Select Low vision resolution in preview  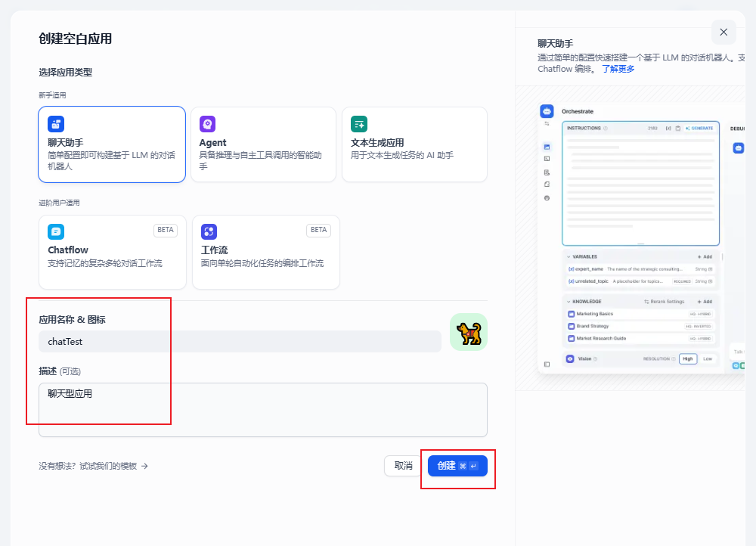(708, 359)
